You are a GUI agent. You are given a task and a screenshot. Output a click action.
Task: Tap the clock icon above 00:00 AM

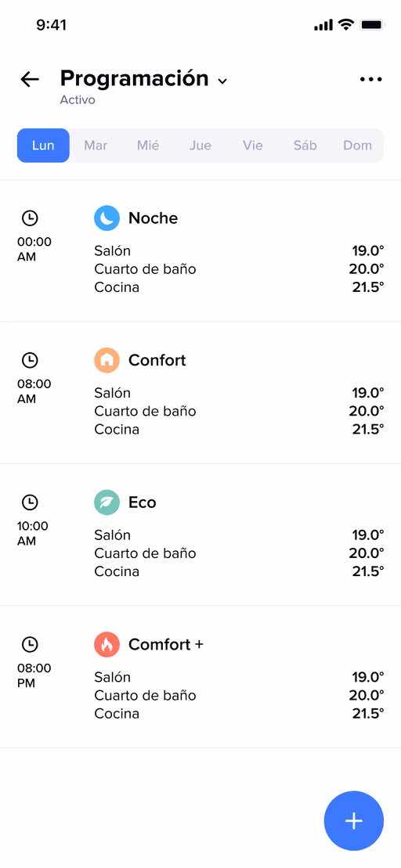[30, 218]
